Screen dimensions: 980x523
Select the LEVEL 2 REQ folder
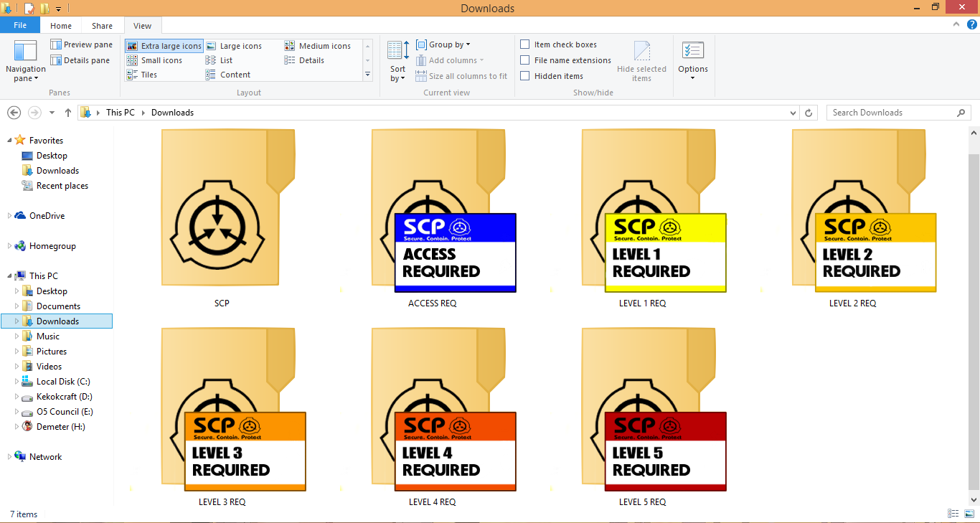coord(853,218)
